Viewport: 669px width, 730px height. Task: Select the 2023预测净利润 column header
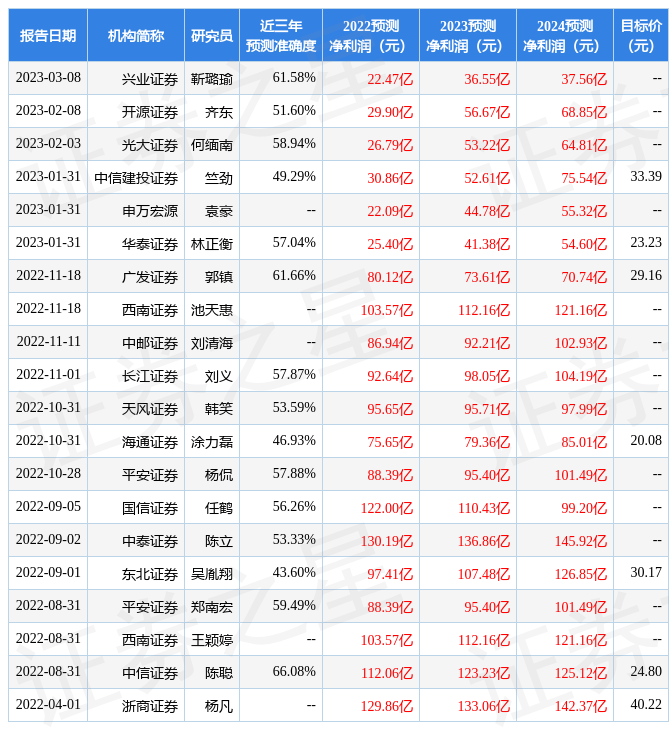(467, 35)
